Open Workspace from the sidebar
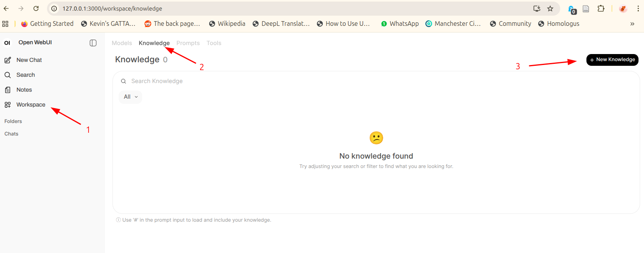644x253 pixels. [x=31, y=105]
